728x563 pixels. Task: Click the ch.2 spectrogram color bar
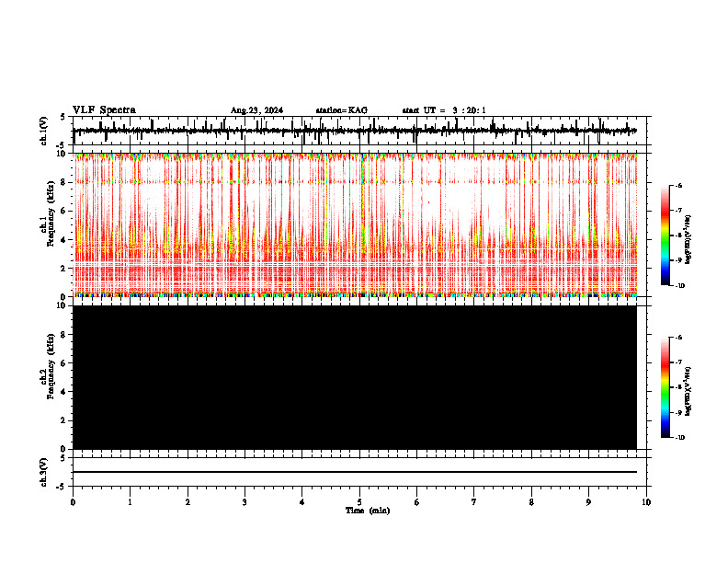(665, 387)
